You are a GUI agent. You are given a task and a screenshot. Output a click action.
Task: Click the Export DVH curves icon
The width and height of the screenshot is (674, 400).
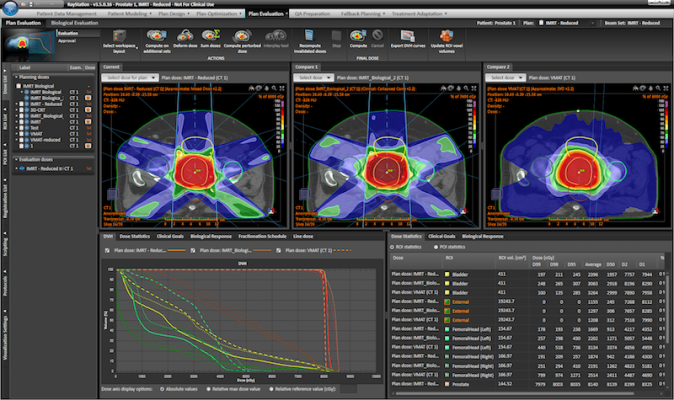[405, 36]
